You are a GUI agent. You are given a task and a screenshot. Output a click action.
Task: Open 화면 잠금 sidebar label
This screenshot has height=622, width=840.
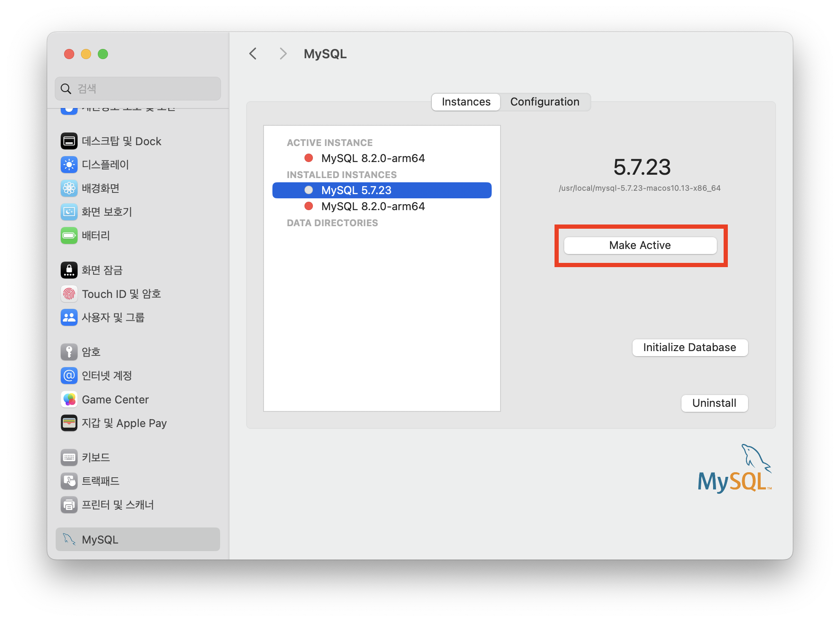(x=102, y=270)
